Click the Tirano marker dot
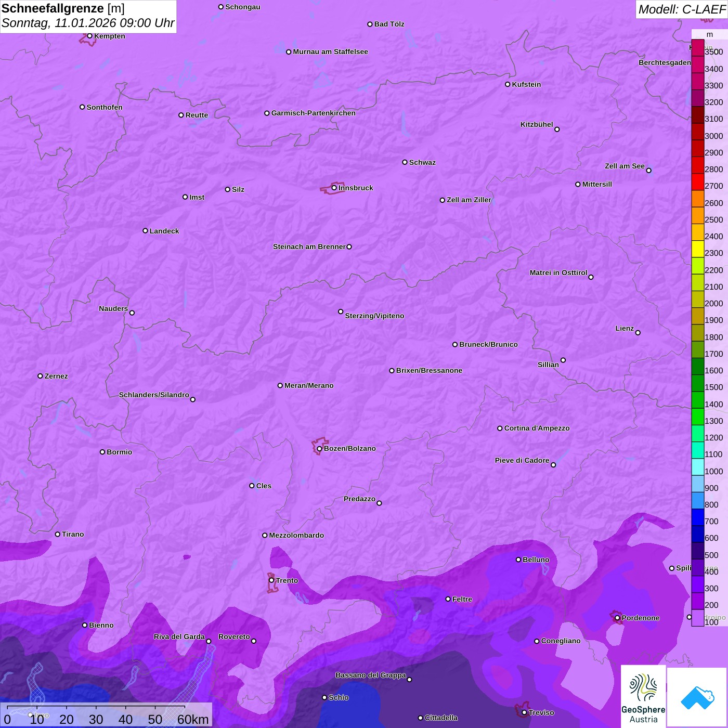 (58, 534)
